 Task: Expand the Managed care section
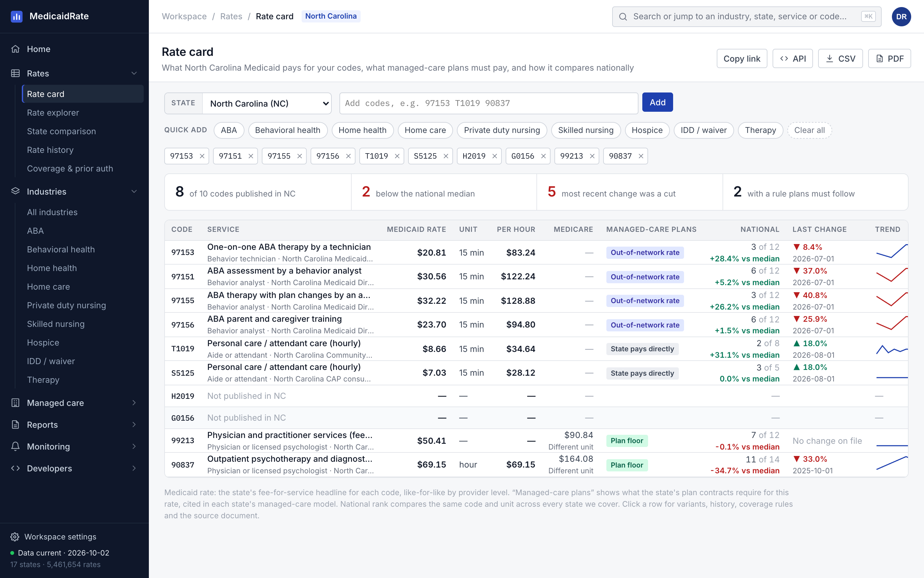[134, 403]
